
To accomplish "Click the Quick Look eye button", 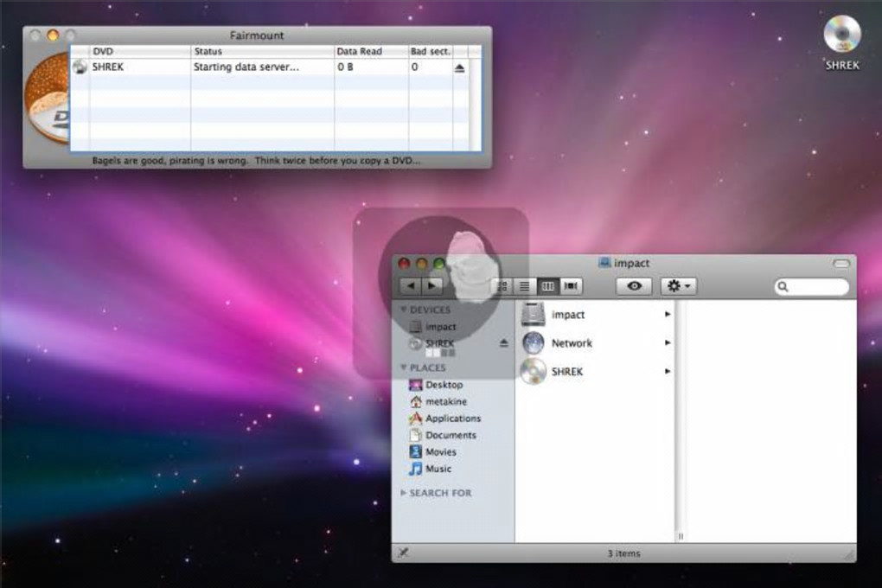I will pyautogui.click(x=634, y=286).
